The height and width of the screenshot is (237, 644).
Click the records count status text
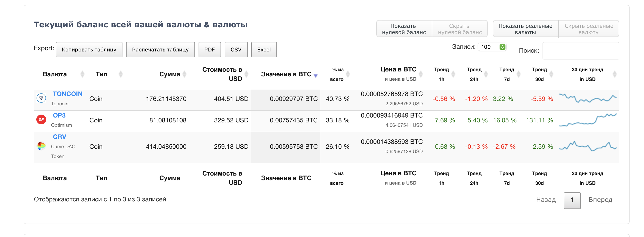(x=100, y=199)
